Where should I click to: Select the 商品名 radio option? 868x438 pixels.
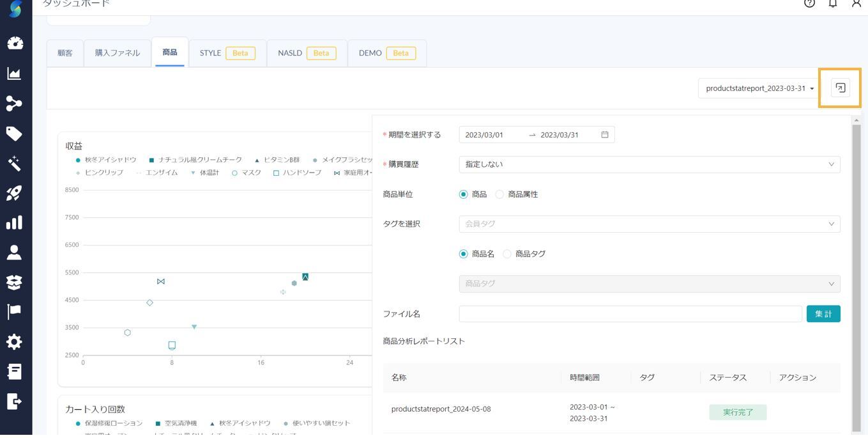(x=464, y=254)
